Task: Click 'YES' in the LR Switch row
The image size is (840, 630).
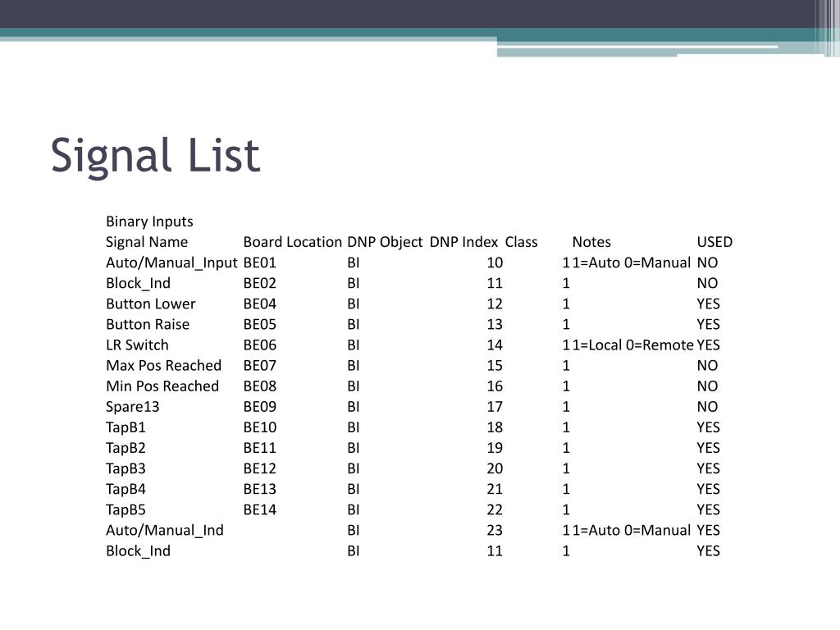Action: (x=708, y=345)
